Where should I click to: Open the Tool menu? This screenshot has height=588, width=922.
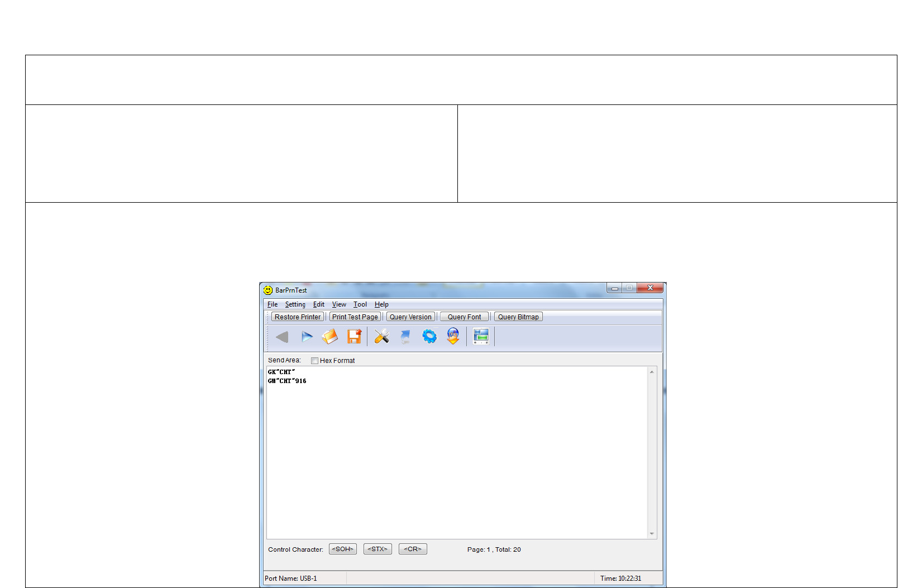click(x=360, y=304)
